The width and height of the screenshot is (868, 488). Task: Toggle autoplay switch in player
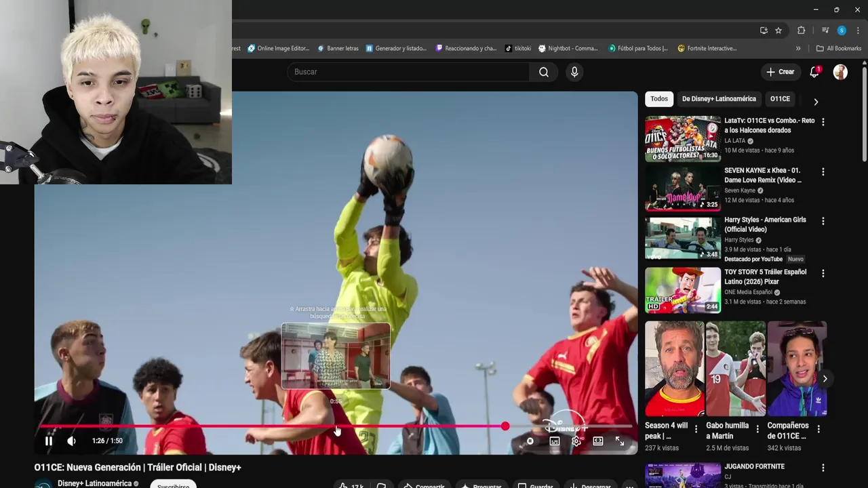click(530, 441)
